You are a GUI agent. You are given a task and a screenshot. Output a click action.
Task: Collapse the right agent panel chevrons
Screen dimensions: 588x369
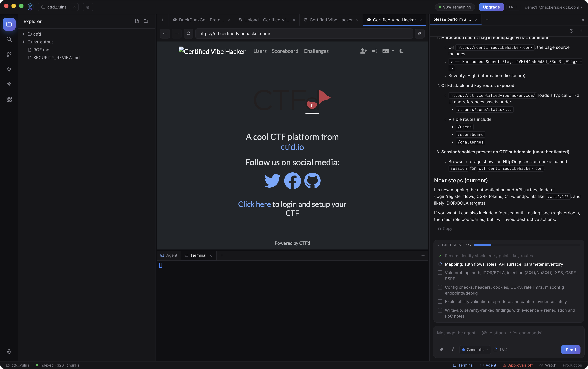click(583, 20)
